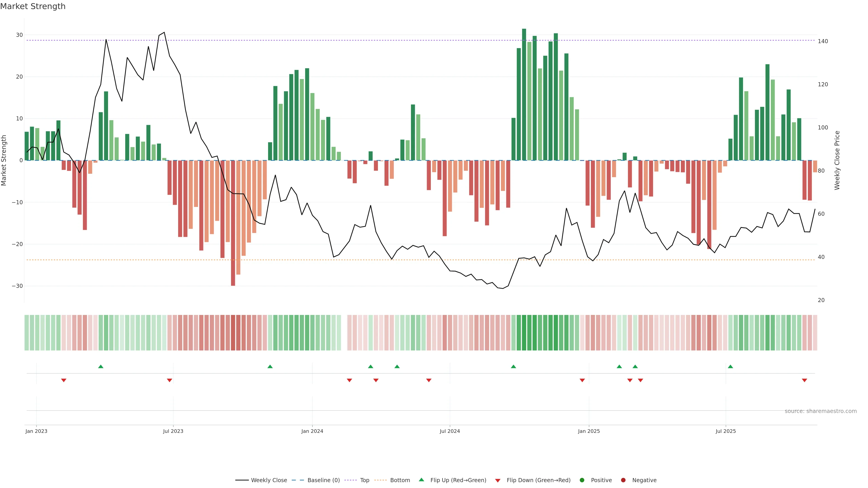Click the green flip-up triangle just after Jul 2025
The height and width of the screenshot is (488, 868).
730,366
